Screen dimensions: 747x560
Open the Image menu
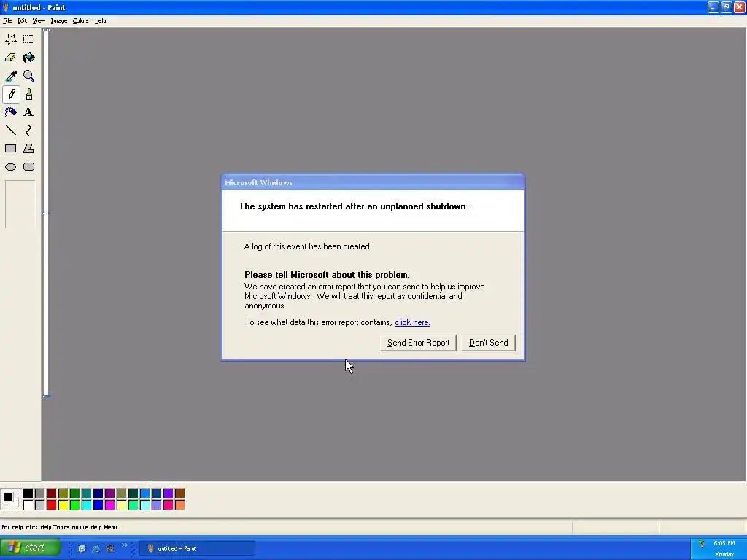point(59,21)
